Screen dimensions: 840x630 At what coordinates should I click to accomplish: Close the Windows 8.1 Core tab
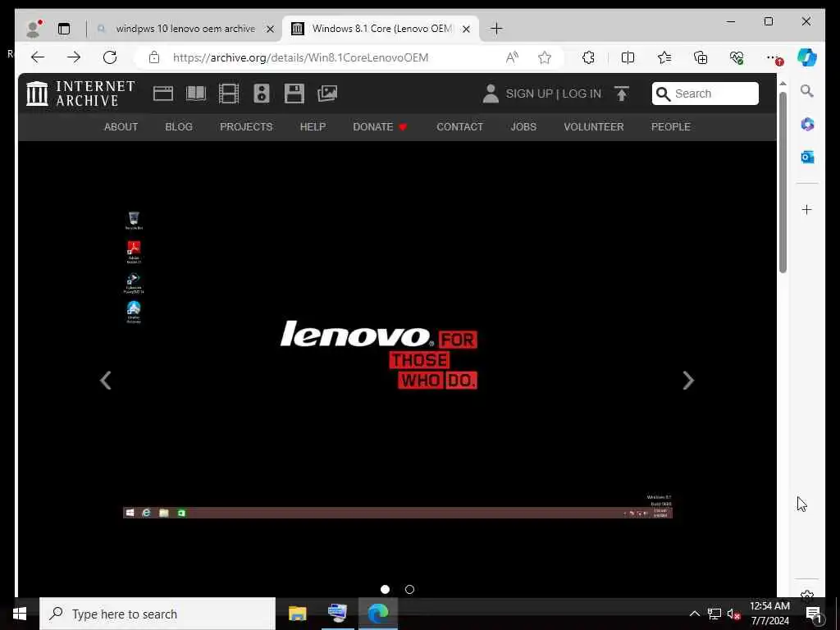point(466,29)
